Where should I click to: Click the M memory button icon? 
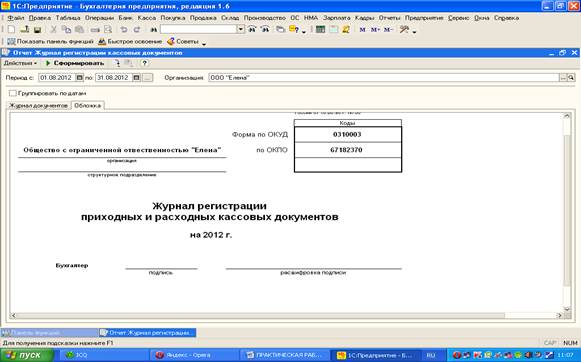click(362, 29)
